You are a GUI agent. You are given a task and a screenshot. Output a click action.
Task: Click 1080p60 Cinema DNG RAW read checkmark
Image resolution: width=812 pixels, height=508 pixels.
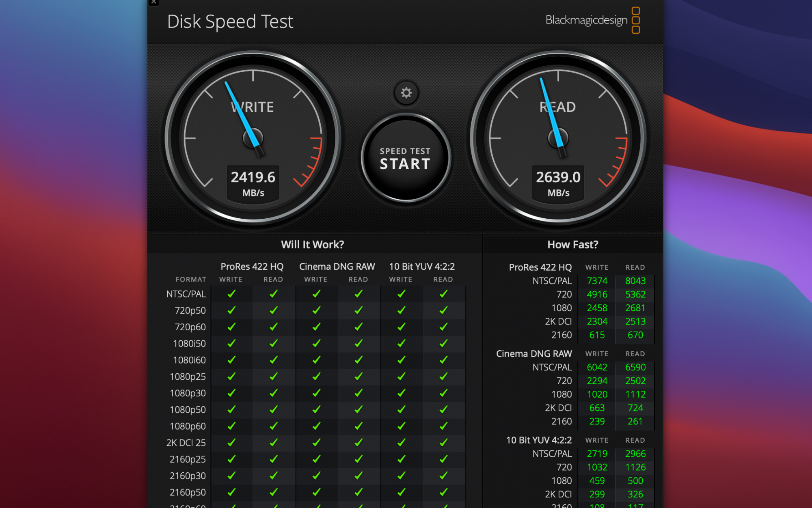pyautogui.click(x=358, y=426)
